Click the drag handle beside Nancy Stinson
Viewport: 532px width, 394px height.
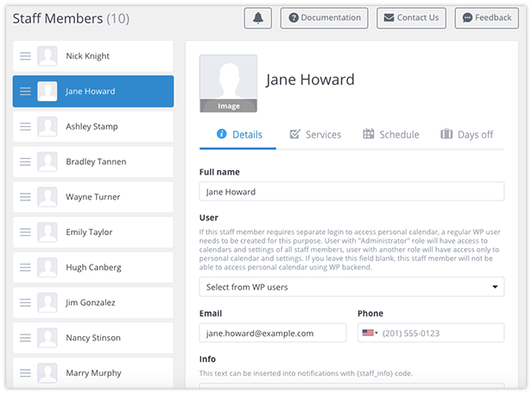click(25, 338)
